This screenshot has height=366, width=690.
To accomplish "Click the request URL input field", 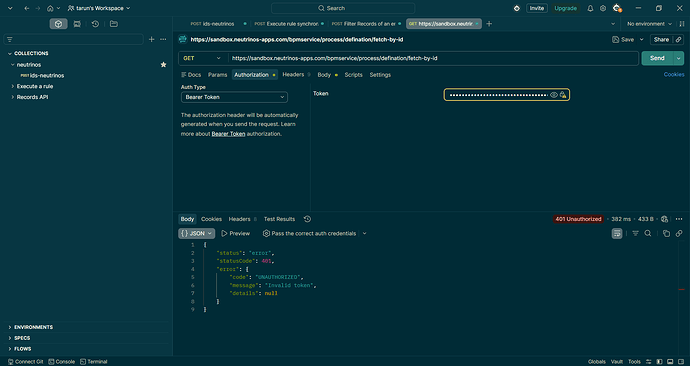I will coord(433,58).
